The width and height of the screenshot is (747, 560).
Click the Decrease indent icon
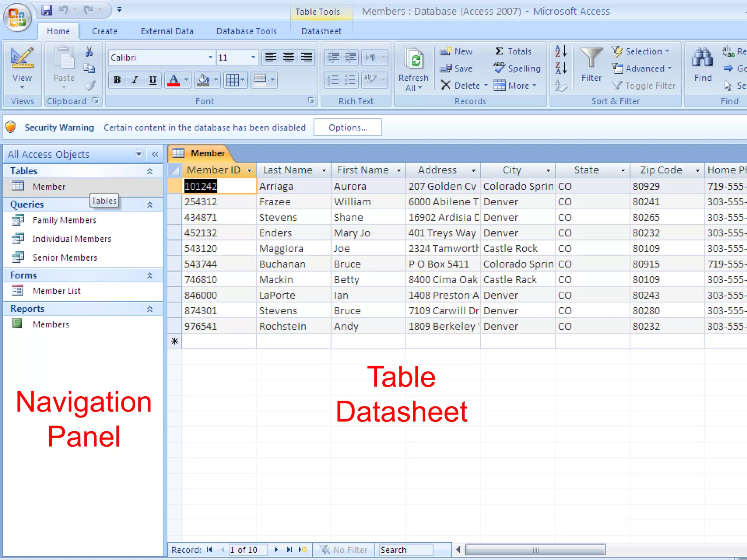pyautogui.click(x=333, y=57)
